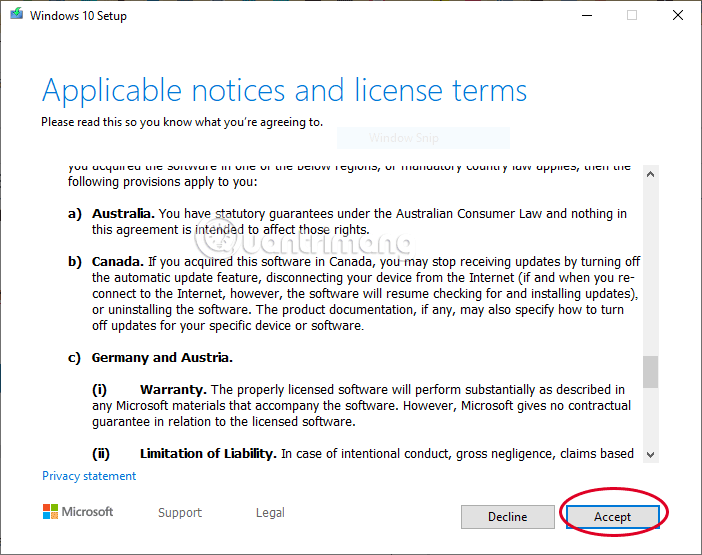Click the 'Warranty.' clause heading
Screen dimensions: 702x555
(173, 390)
